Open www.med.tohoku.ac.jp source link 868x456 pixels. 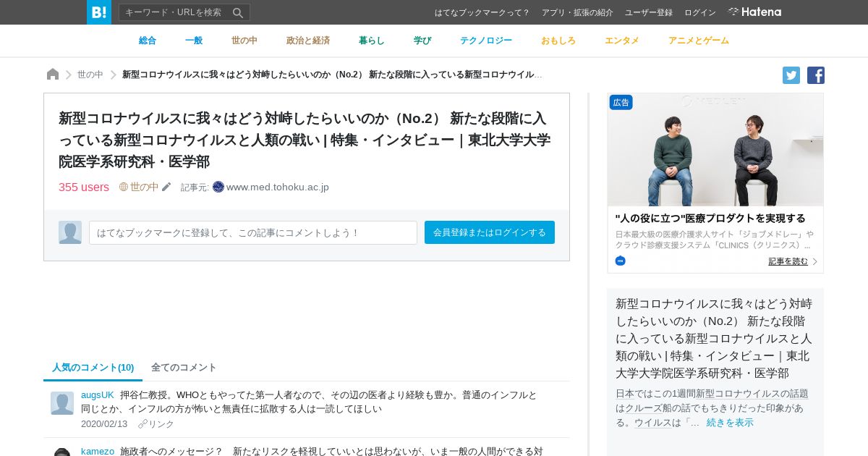(278, 187)
